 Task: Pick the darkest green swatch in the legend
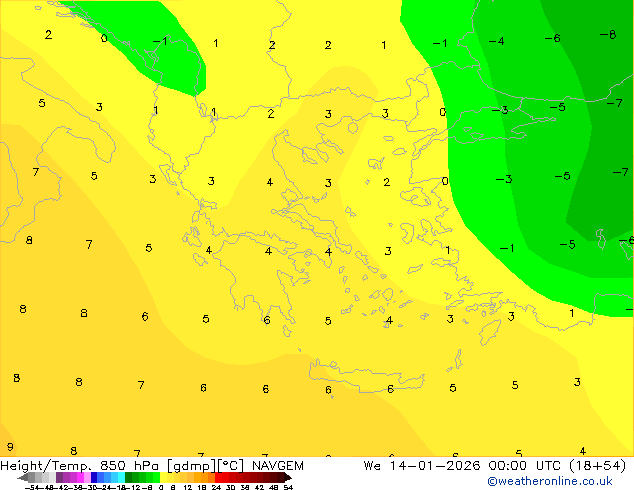129,477
